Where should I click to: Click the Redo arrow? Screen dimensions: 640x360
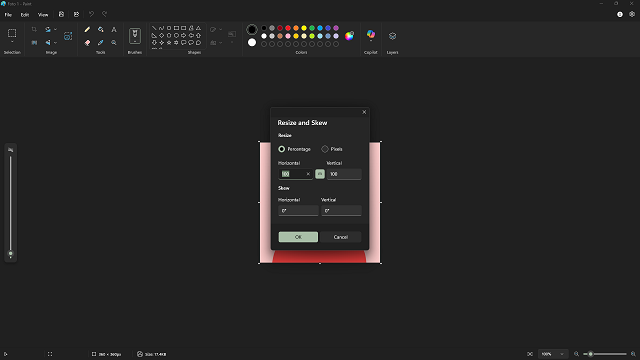[104, 14]
